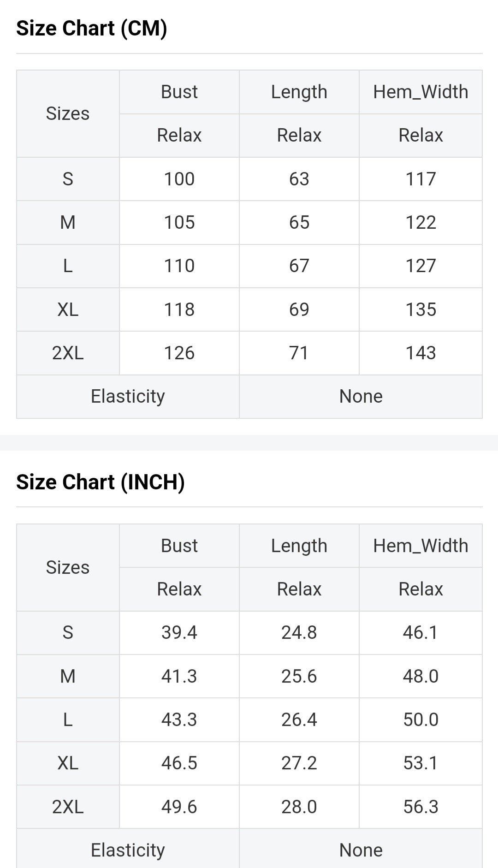Viewport: 498px width, 868px height.
Task: Select the Hem_Width header in CM chart
Action: pos(421,92)
